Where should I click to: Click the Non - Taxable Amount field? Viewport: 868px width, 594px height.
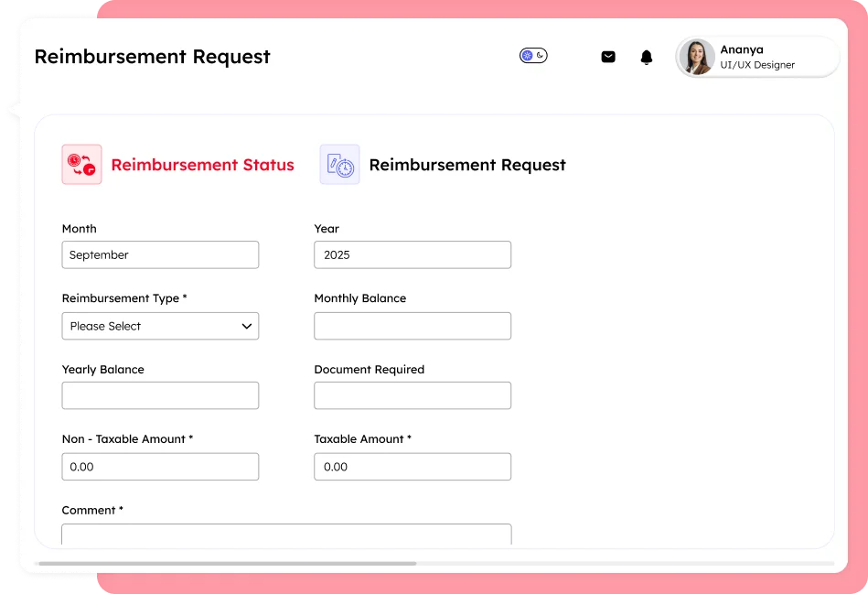pyautogui.click(x=160, y=467)
